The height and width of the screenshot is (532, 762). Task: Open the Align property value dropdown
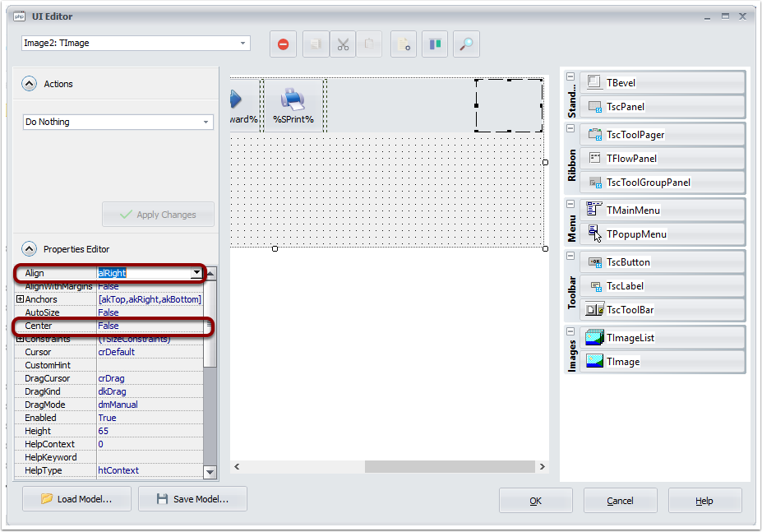(x=196, y=273)
